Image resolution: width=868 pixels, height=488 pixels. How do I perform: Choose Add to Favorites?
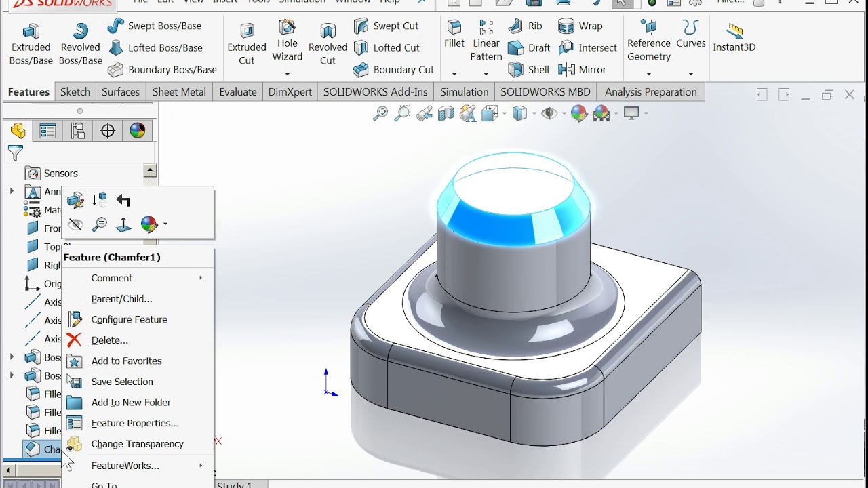[x=138, y=361]
